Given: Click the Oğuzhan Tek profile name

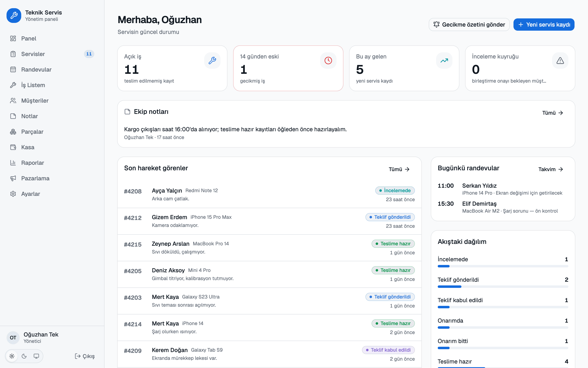Looking at the screenshot, I should click(x=41, y=335).
